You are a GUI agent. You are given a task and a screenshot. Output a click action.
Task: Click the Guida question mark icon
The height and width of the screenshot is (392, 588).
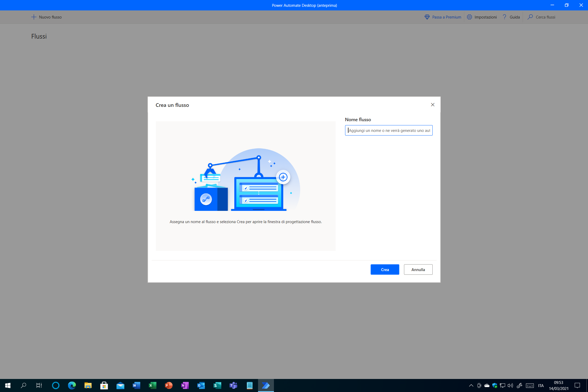pos(505,17)
